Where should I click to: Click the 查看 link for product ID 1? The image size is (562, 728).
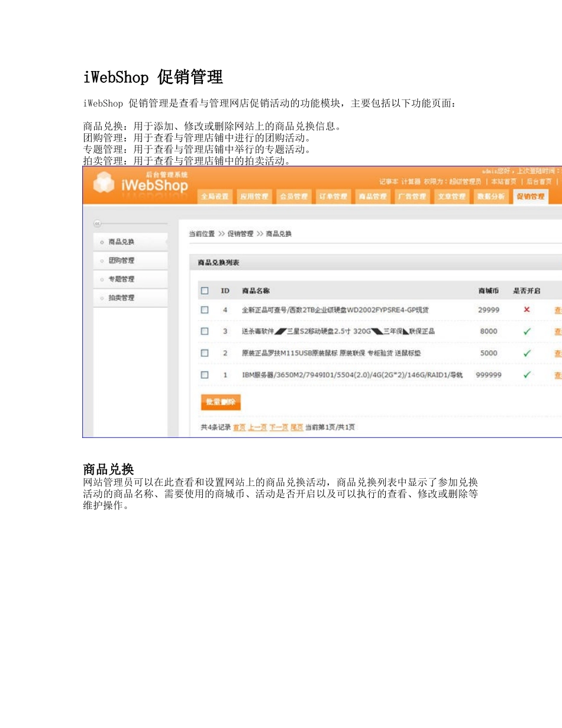tap(558, 375)
